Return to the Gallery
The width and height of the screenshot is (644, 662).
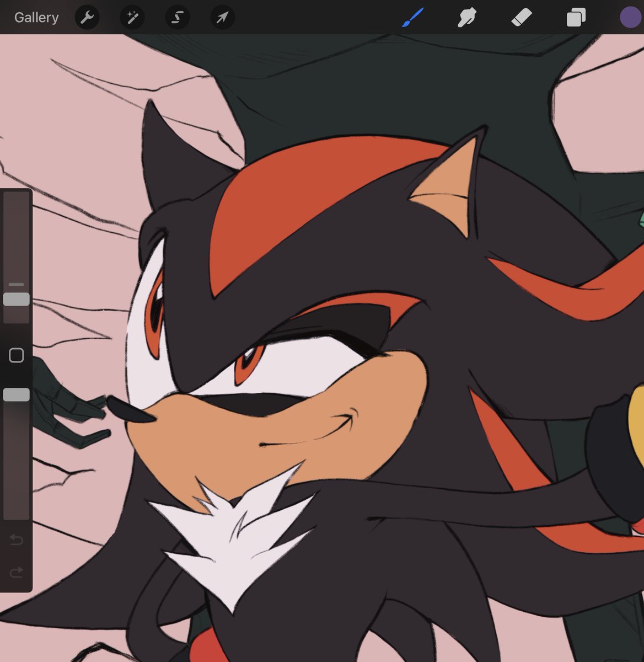click(x=36, y=18)
